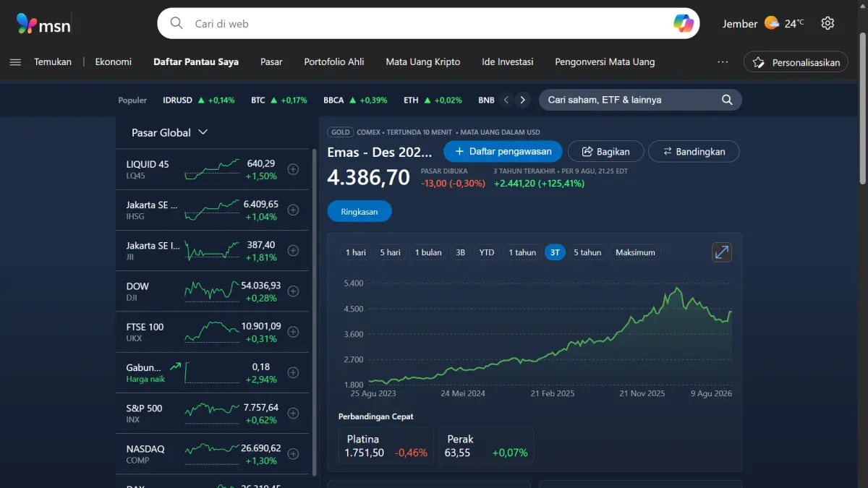Click the Bagikan share button
This screenshot has width=868, height=488.
coord(605,152)
